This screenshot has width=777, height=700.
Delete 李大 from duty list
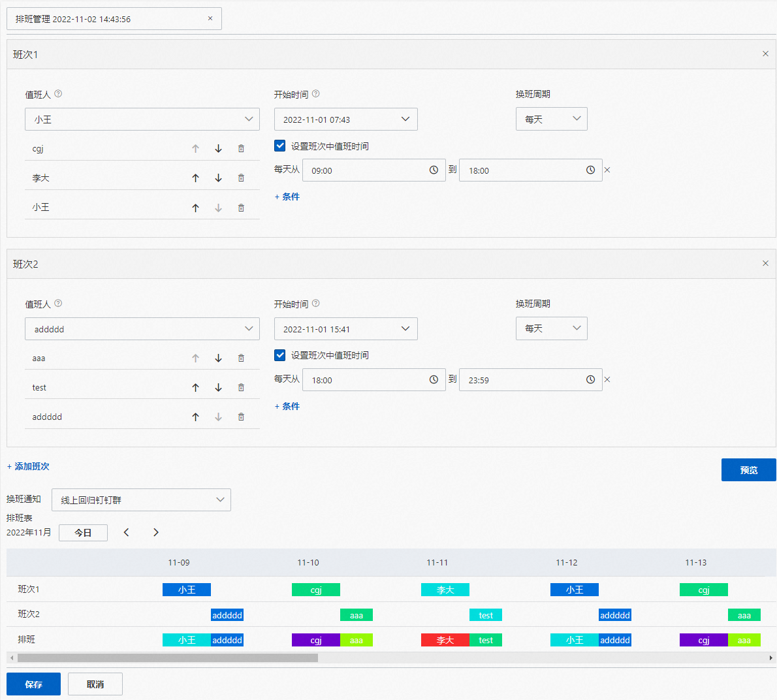(241, 178)
